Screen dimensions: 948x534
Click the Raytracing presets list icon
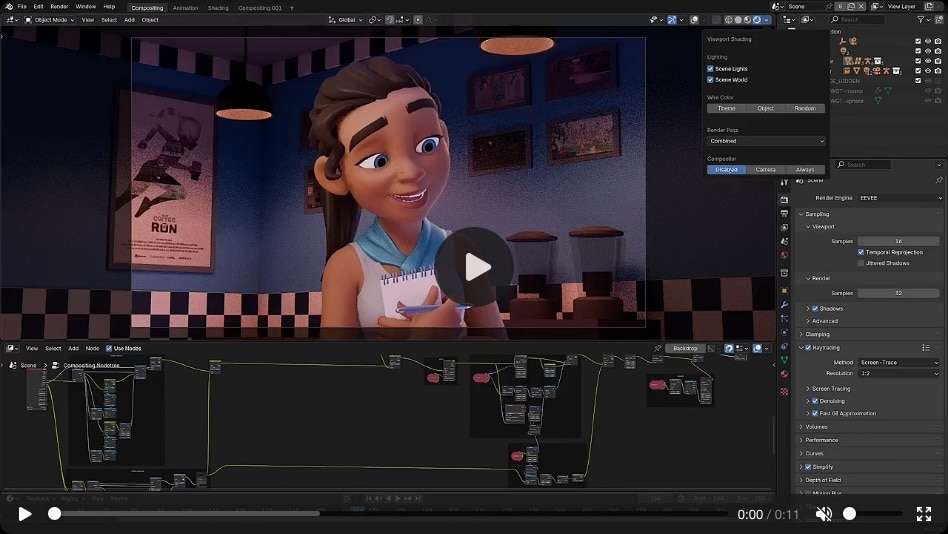[926, 348]
